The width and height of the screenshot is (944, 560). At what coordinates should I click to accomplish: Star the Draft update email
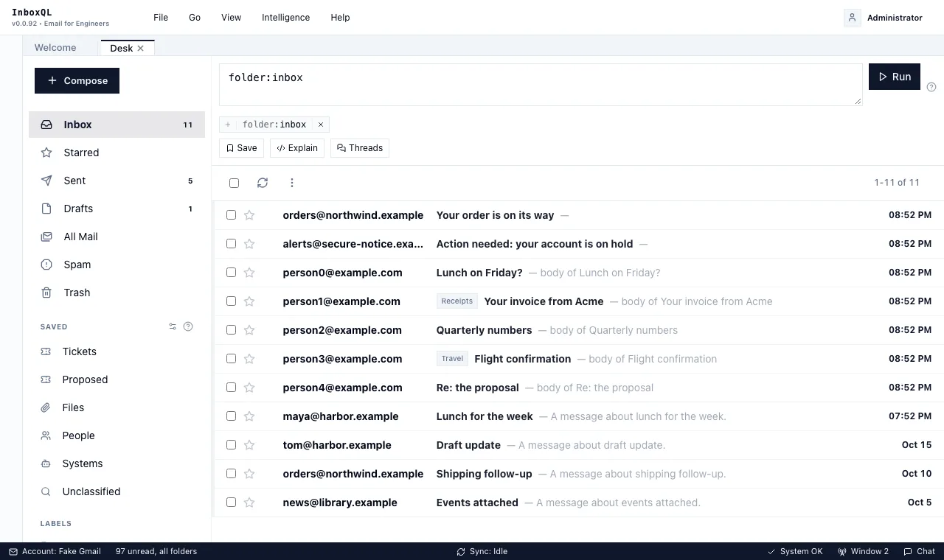click(249, 445)
